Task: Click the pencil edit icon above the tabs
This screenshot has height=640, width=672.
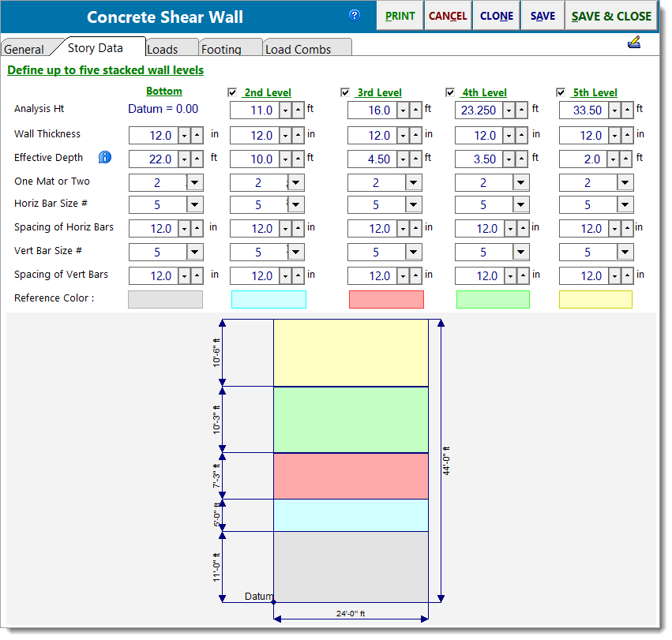Action: click(x=634, y=43)
